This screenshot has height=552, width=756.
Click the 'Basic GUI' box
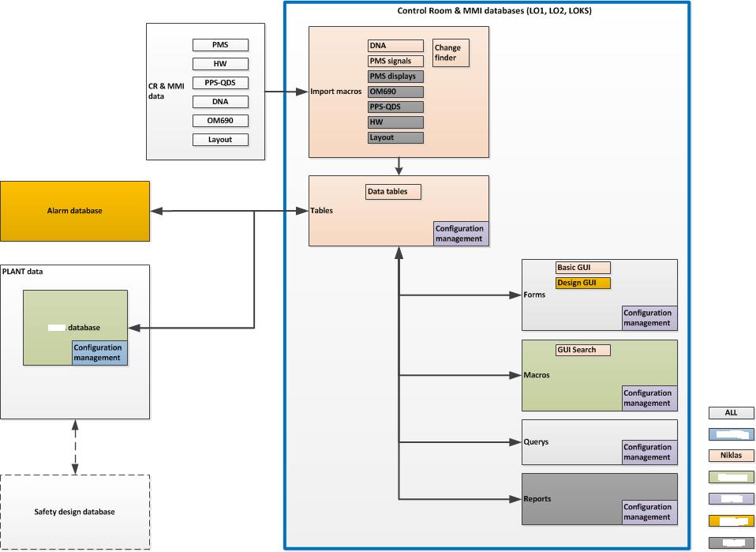coord(583,268)
